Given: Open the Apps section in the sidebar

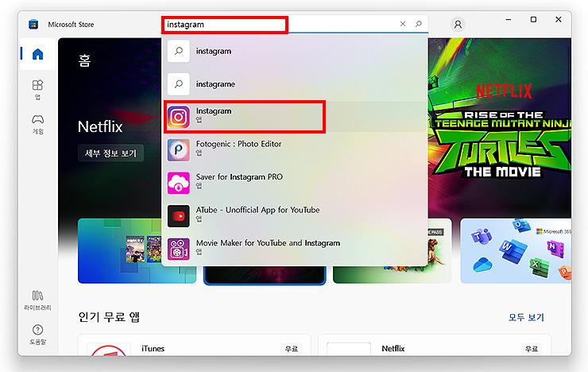Looking at the screenshot, I should click(38, 90).
